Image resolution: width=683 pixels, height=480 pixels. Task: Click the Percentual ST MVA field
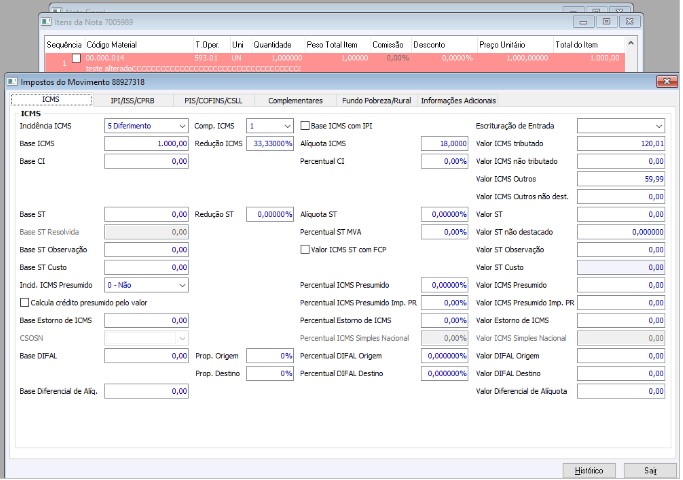[445, 232]
